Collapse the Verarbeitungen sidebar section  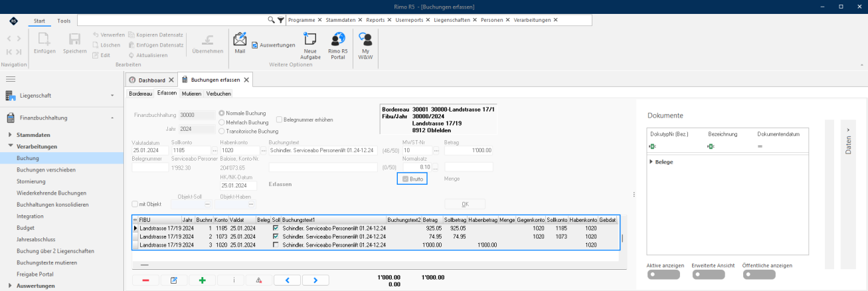click(x=11, y=146)
